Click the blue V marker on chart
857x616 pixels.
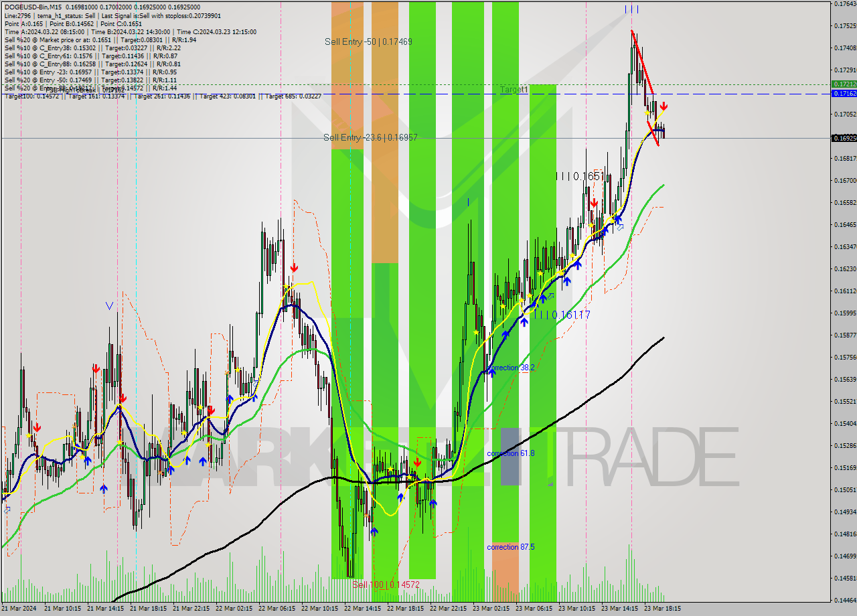[109, 306]
